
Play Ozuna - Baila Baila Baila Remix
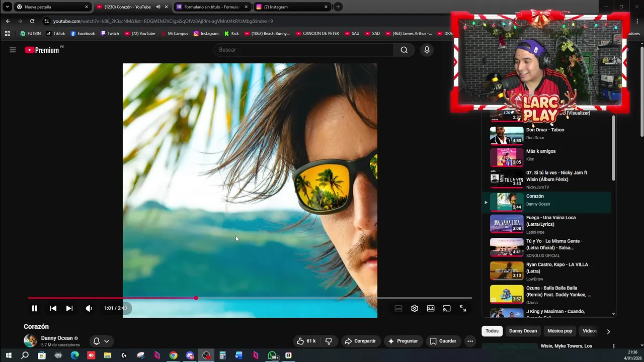(x=546, y=295)
